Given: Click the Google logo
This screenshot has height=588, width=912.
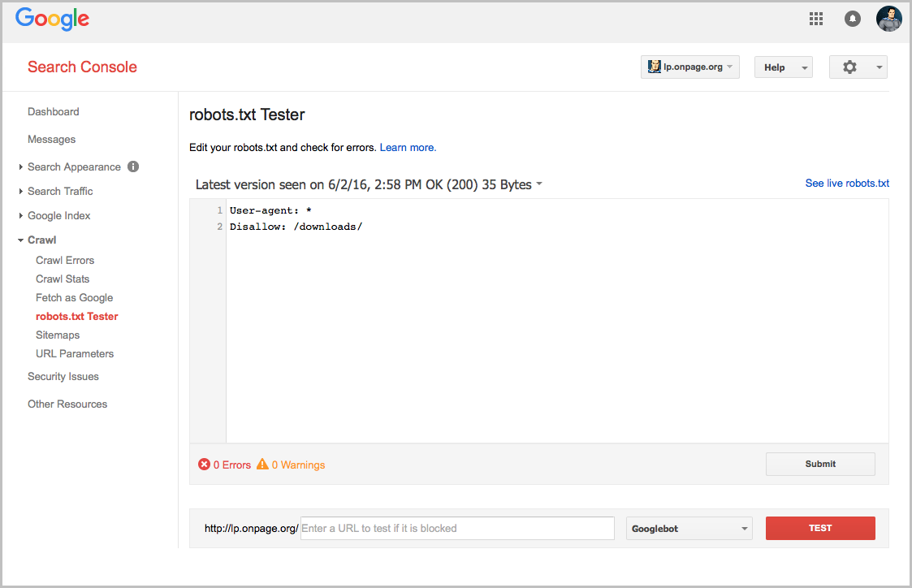Looking at the screenshot, I should point(52,19).
